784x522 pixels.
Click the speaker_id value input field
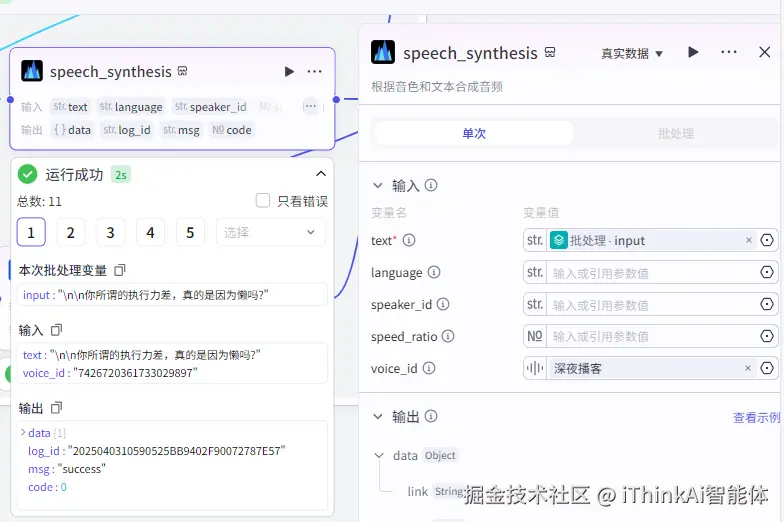pos(652,305)
